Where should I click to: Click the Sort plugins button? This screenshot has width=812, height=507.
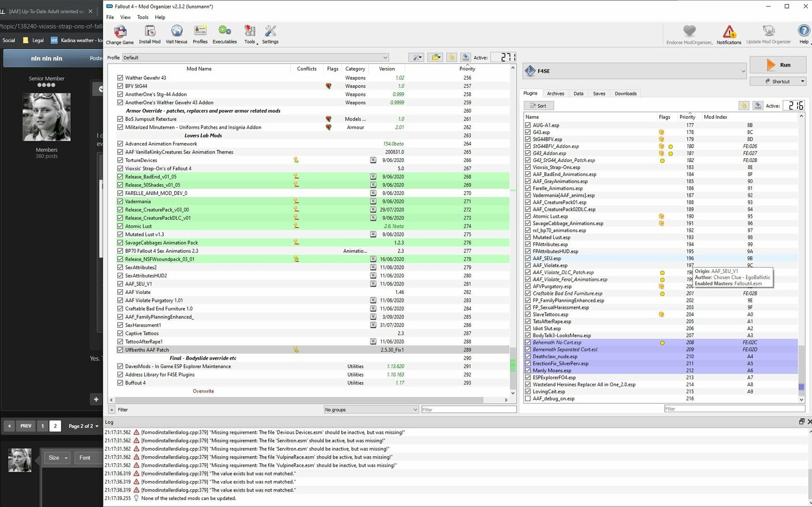point(539,106)
